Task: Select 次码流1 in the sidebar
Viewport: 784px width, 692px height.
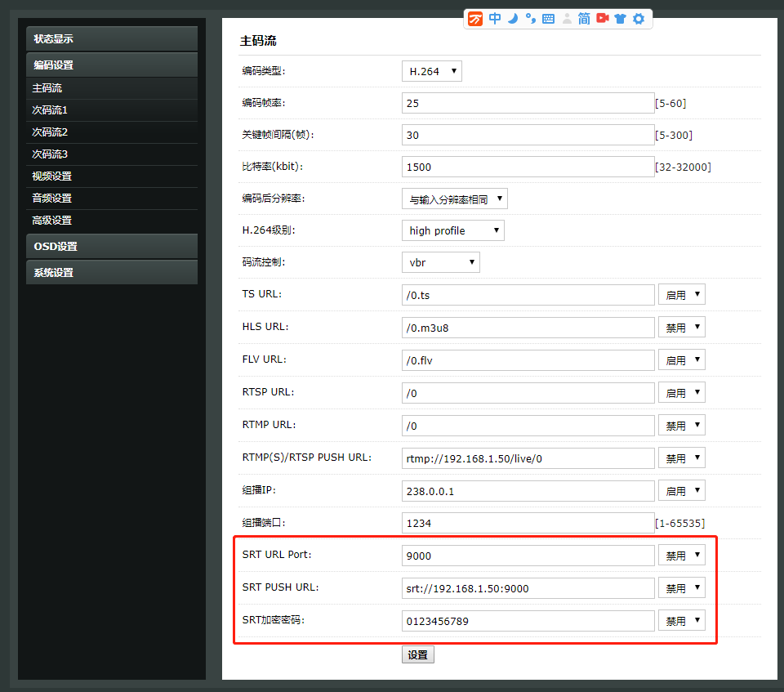Action: 112,110
